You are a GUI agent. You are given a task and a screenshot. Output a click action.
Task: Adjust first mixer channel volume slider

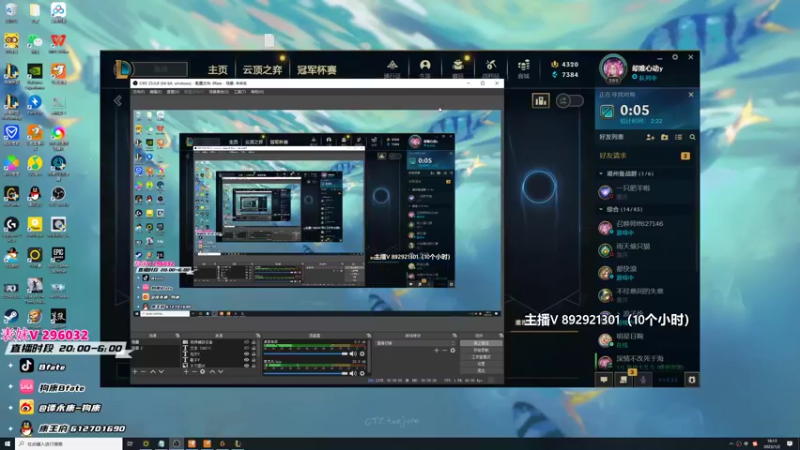click(306, 354)
